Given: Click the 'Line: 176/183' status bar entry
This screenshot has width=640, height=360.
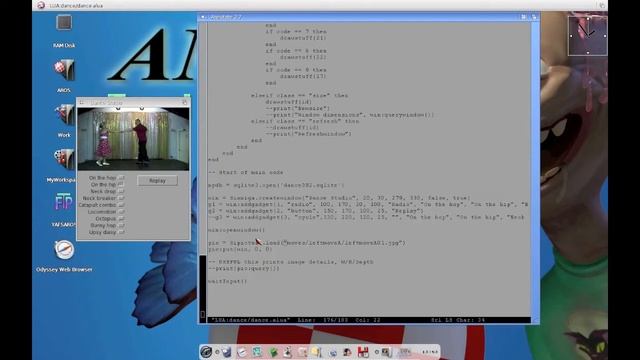Looking at the screenshot, I should [x=323, y=320].
